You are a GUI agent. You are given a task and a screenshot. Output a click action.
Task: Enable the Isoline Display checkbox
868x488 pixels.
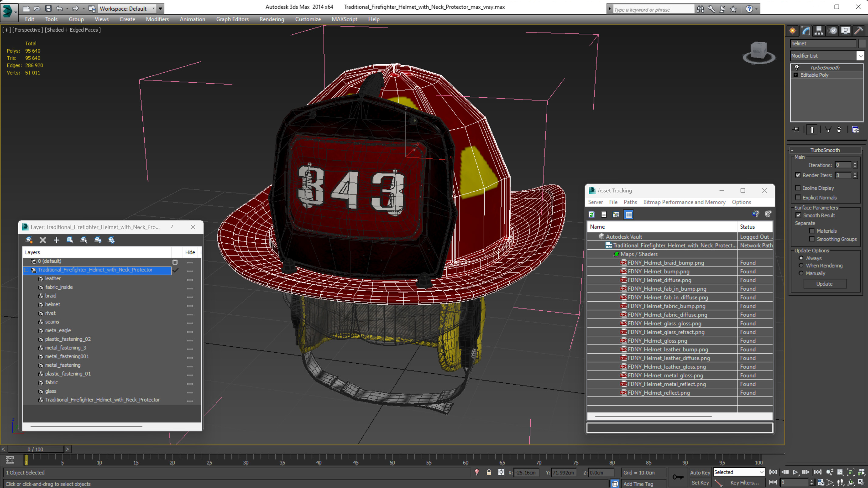coord(798,188)
